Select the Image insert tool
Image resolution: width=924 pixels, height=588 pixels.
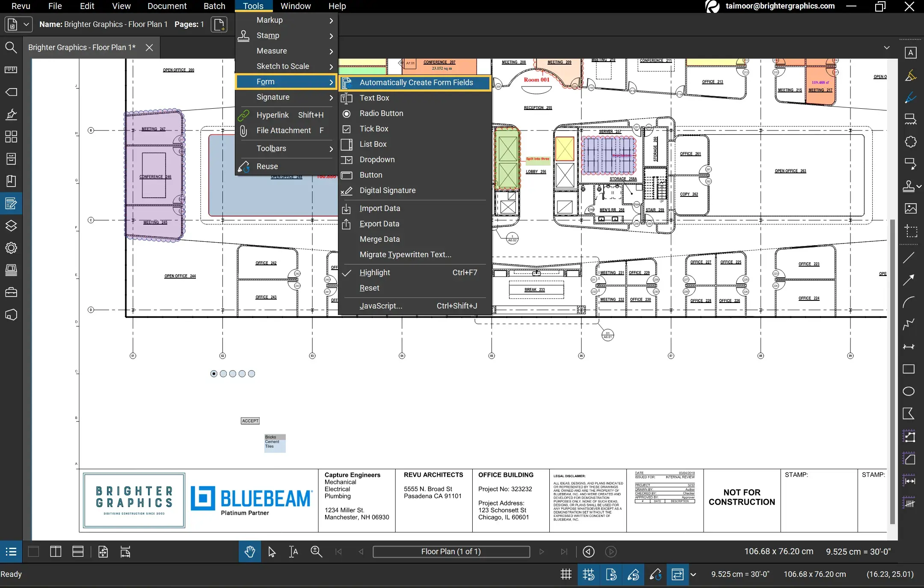tap(910, 208)
